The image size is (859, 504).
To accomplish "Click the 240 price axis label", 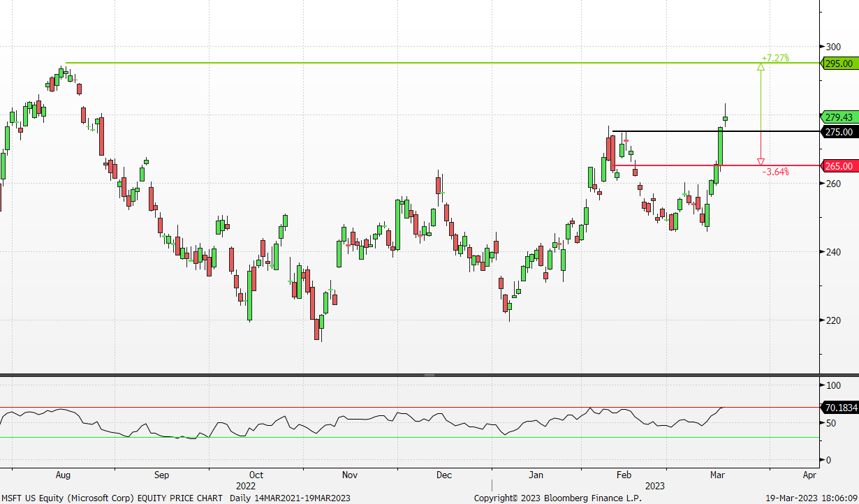I will pos(833,252).
